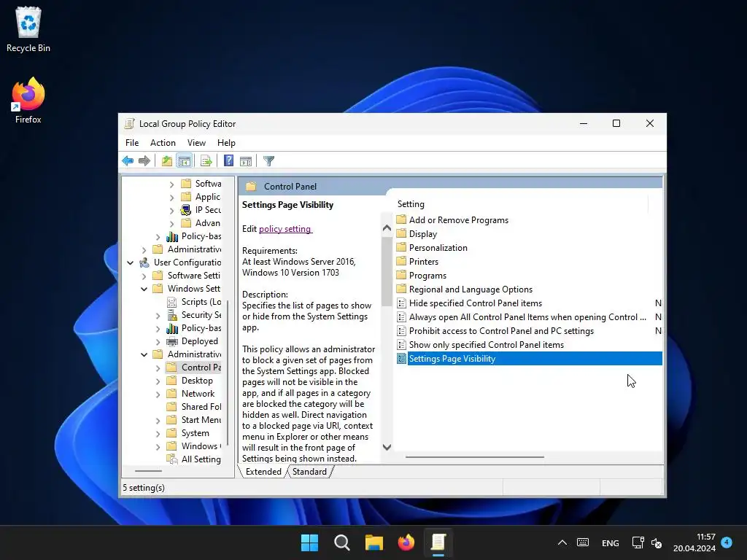This screenshot has height=560, width=747.
Task: Open clock and date flyout
Action: (x=694, y=542)
